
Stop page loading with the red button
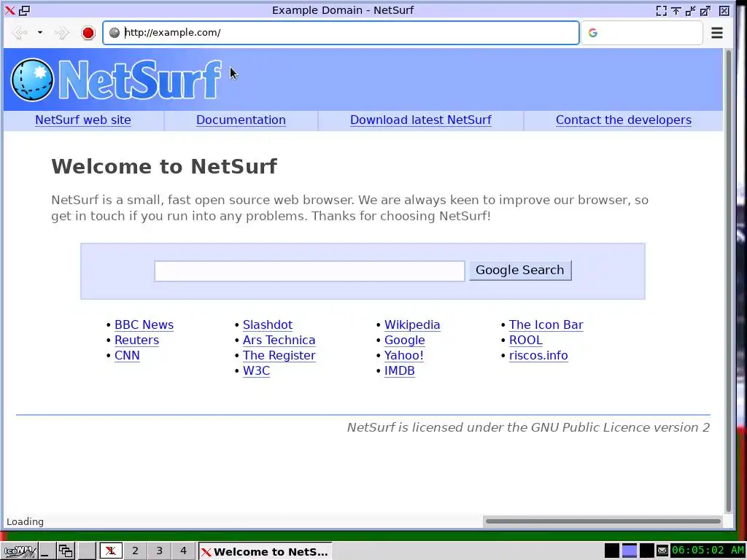pyautogui.click(x=88, y=32)
